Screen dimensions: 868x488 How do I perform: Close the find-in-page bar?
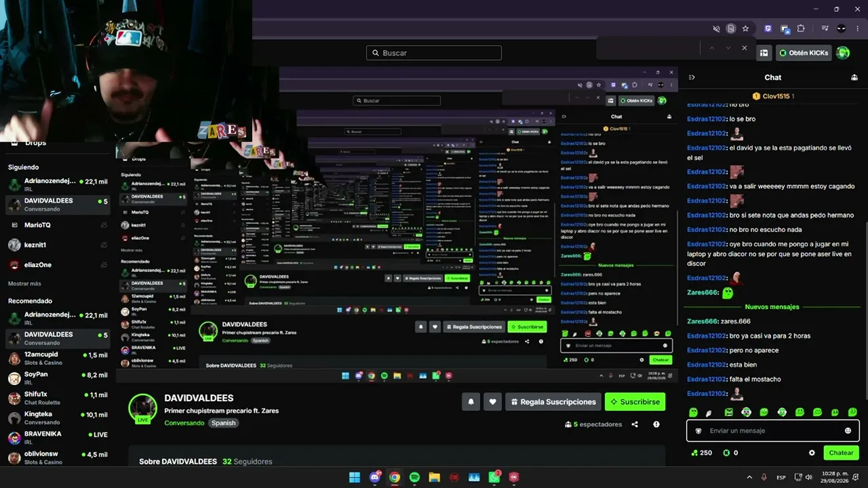point(744,48)
